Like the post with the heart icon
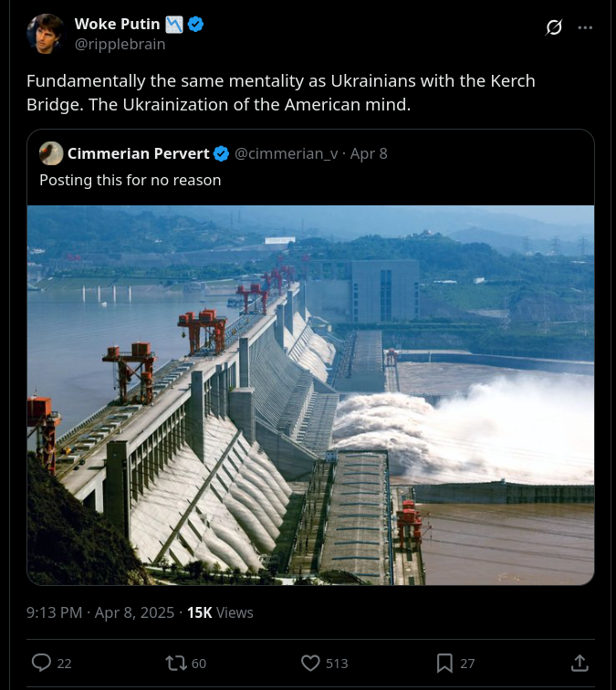This screenshot has width=616, height=690. 310,664
